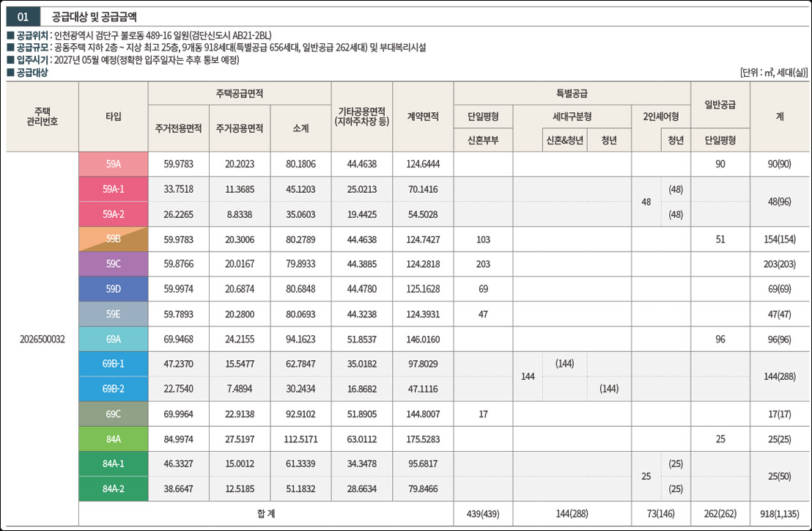The height and width of the screenshot is (531, 812).
Task: Click the 84A light green type cell
Action: point(114,439)
